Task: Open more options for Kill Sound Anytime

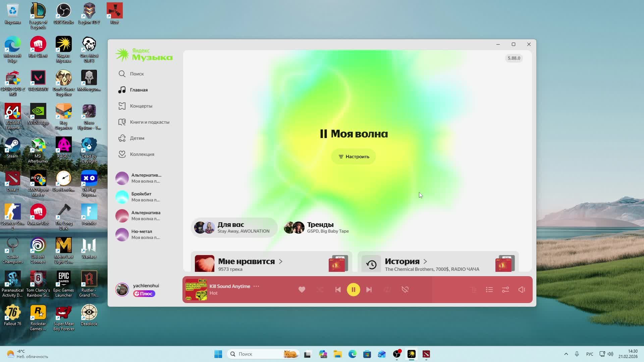Action: click(256, 286)
